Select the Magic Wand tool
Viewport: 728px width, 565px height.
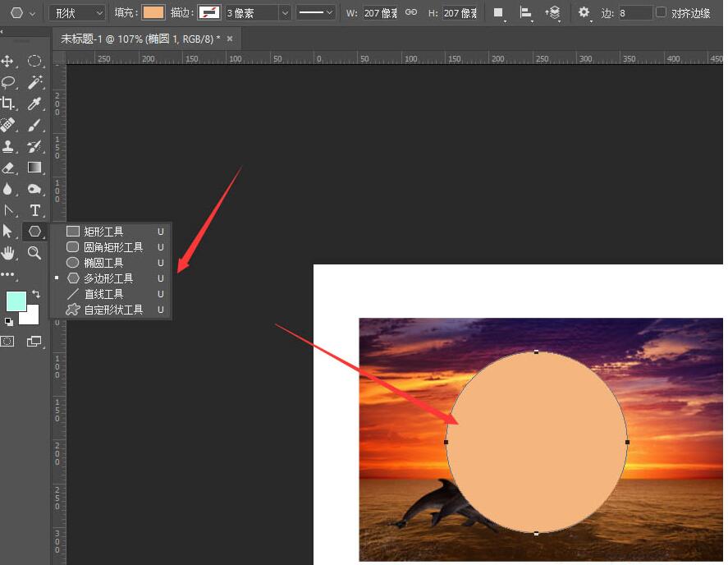(x=34, y=82)
